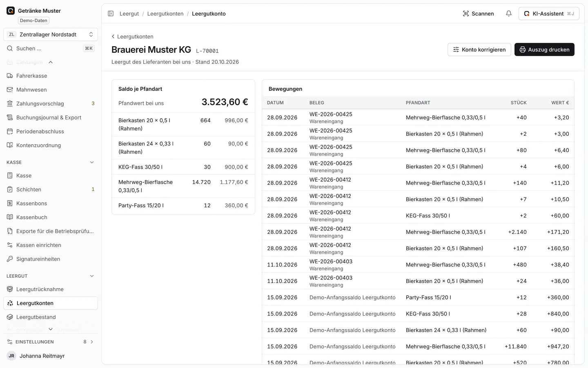Click the Stück column header
This screenshot has width=588, height=368.
tap(519, 103)
